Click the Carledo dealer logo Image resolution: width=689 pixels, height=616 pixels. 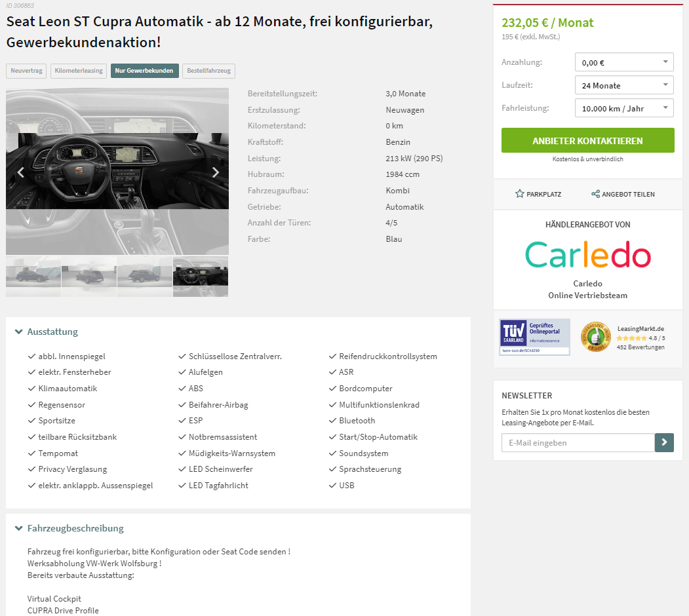pos(587,255)
